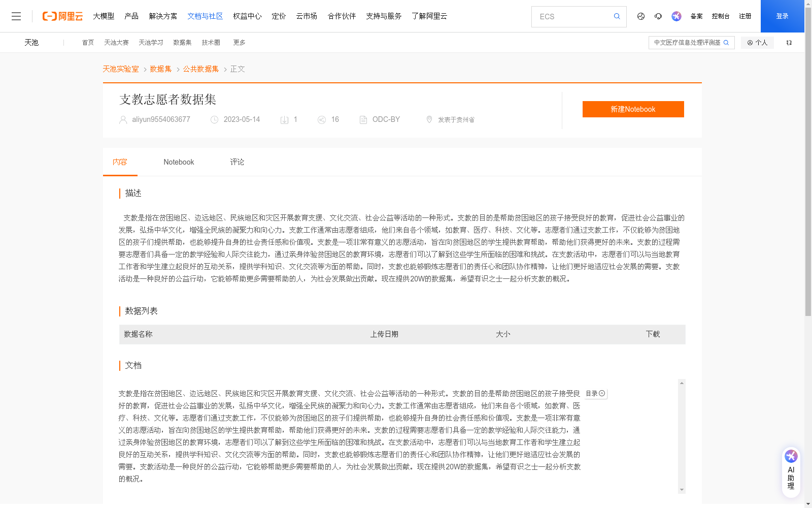This screenshot has height=508, width=812.
Task: Click the 上传日期 column header
Action: [384, 334]
